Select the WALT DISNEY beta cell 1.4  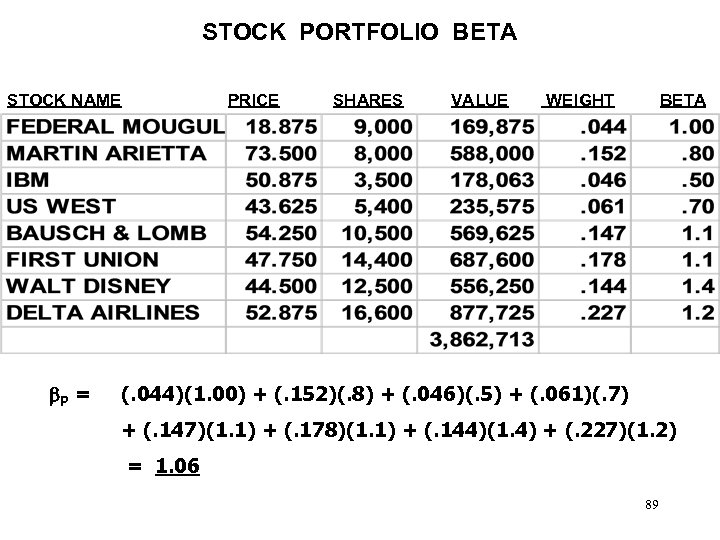pos(694,286)
